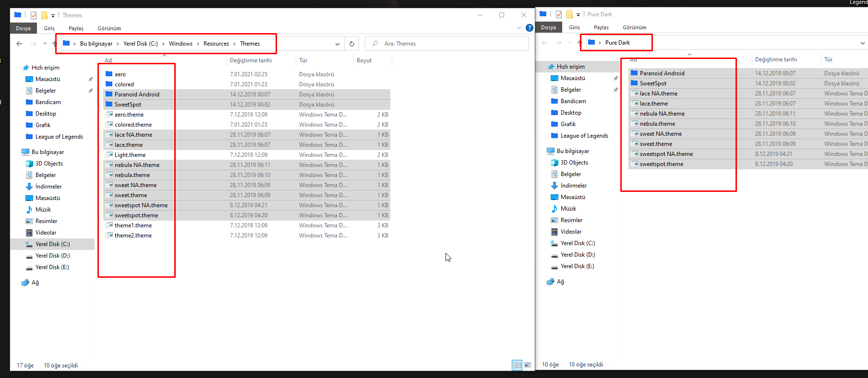This screenshot has height=378, width=868.
Task: Open Help icon in Themes window
Action: click(529, 28)
